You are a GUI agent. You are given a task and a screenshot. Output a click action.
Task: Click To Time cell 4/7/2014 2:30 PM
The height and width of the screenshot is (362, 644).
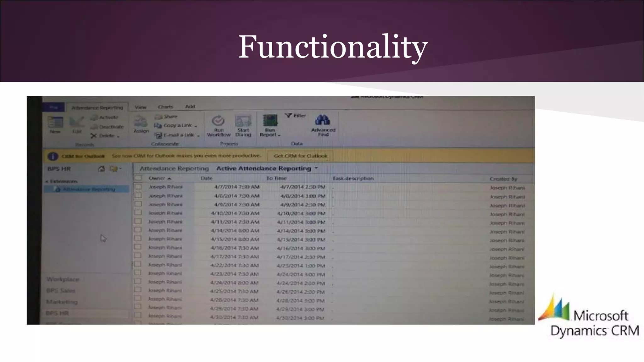(x=303, y=187)
